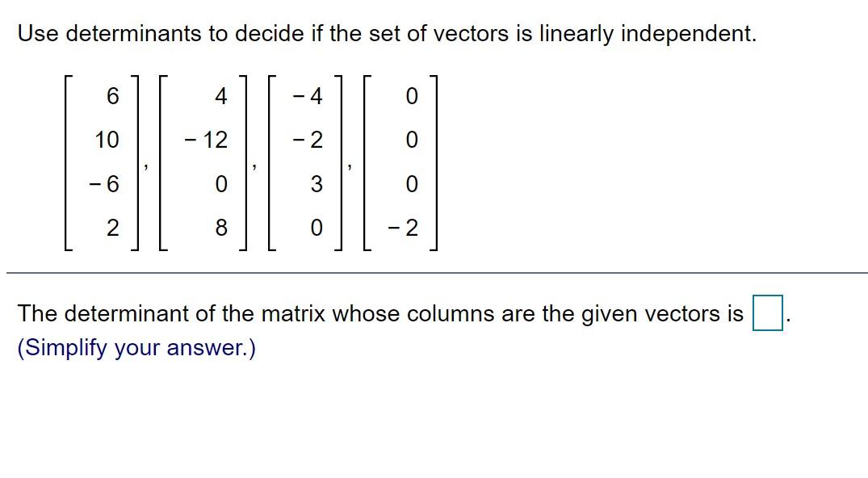Click the horizontal divider line

pyautogui.click(x=434, y=274)
